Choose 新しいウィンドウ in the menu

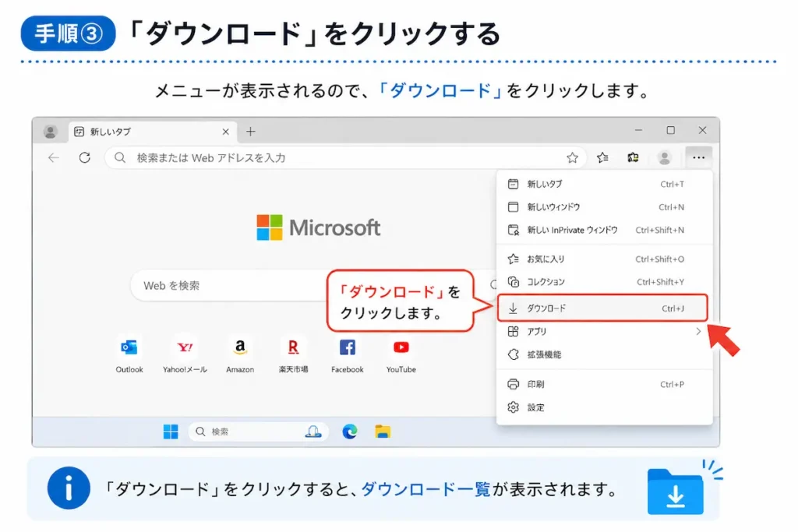click(604, 207)
